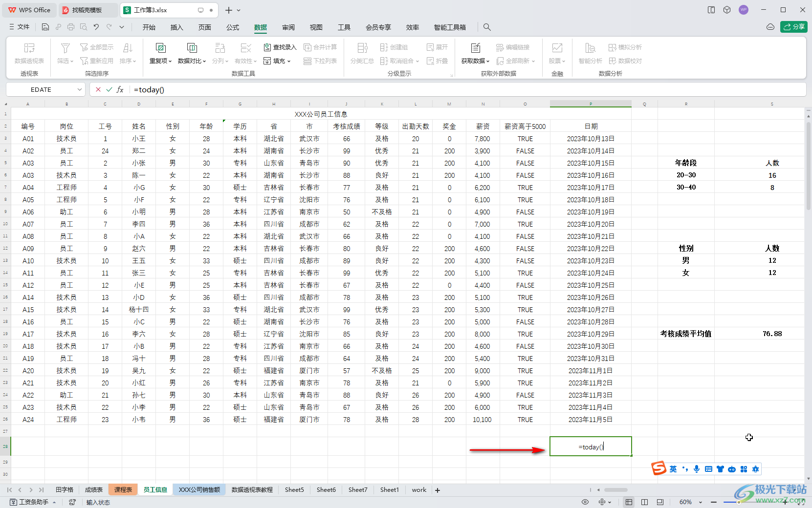The height and width of the screenshot is (508, 812).
Task: Expand the quick access toolbar customize arrow
Action: (x=122, y=27)
